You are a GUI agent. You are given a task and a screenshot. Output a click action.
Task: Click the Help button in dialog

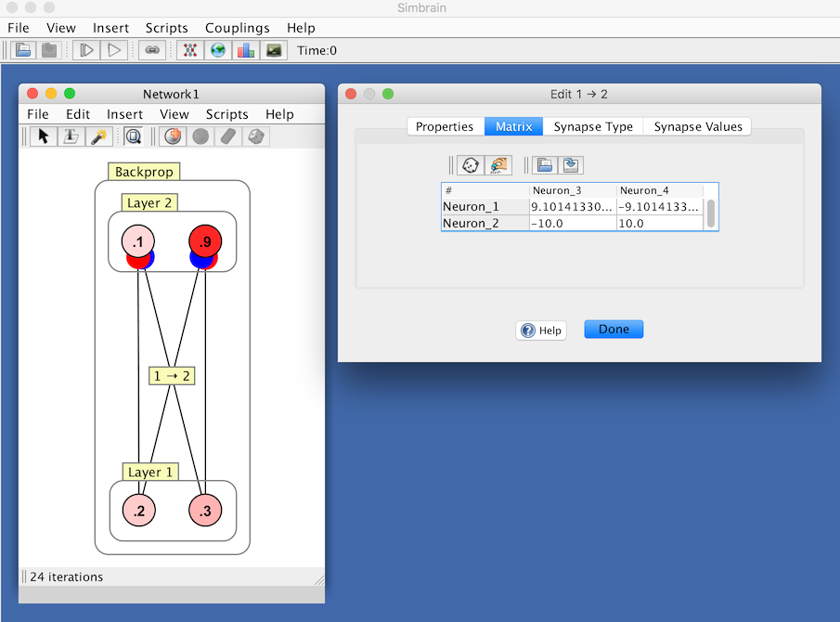(x=541, y=330)
